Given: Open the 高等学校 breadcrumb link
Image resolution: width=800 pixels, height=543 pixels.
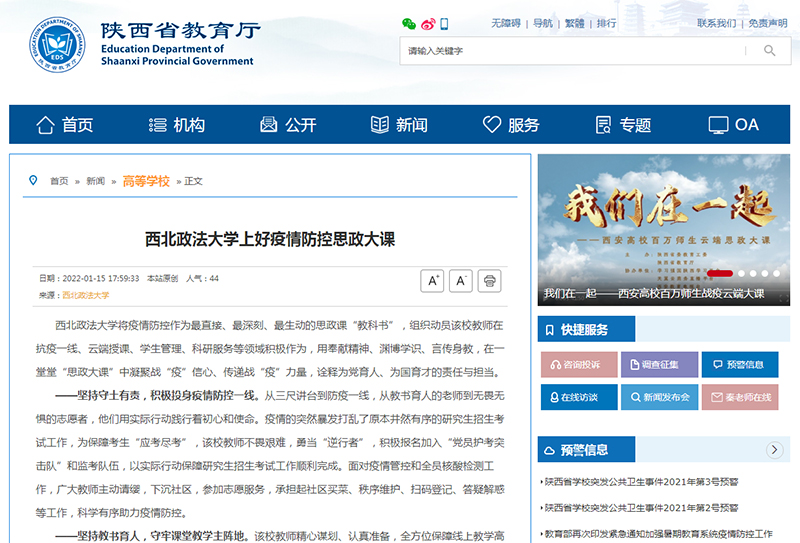Looking at the screenshot, I should click(x=146, y=181).
